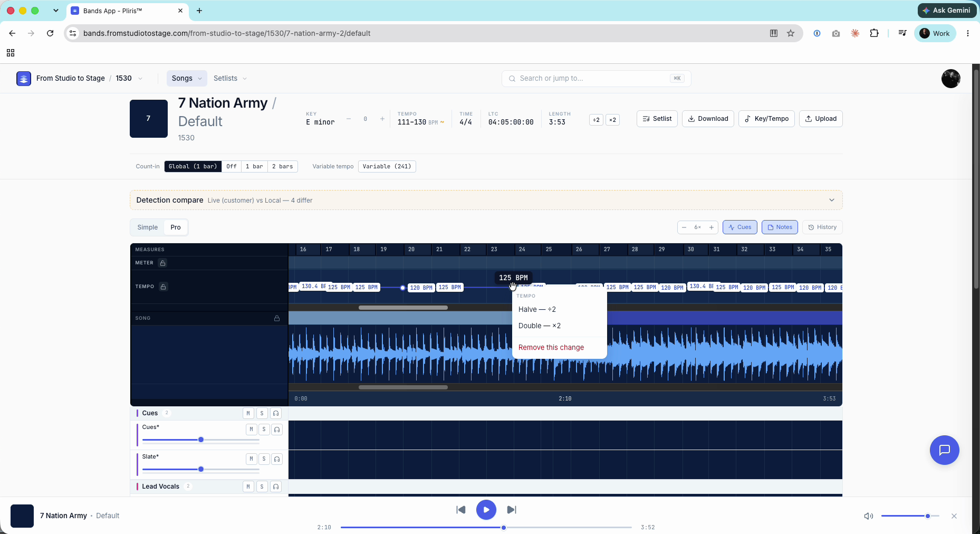This screenshot has height=534, width=980.
Task: Open the browser apps grid shortcut
Action: tap(11, 53)
